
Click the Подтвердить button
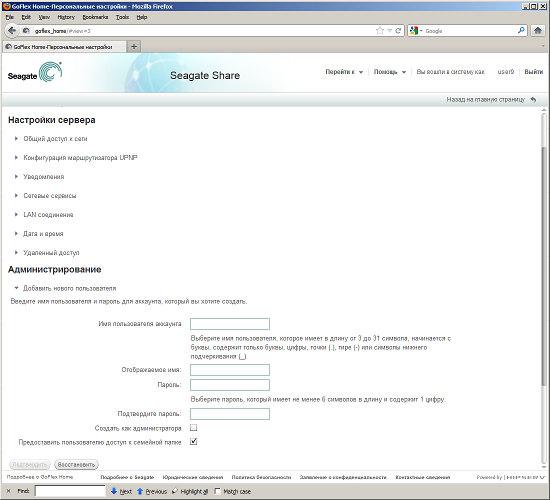[x=29, y=465]
